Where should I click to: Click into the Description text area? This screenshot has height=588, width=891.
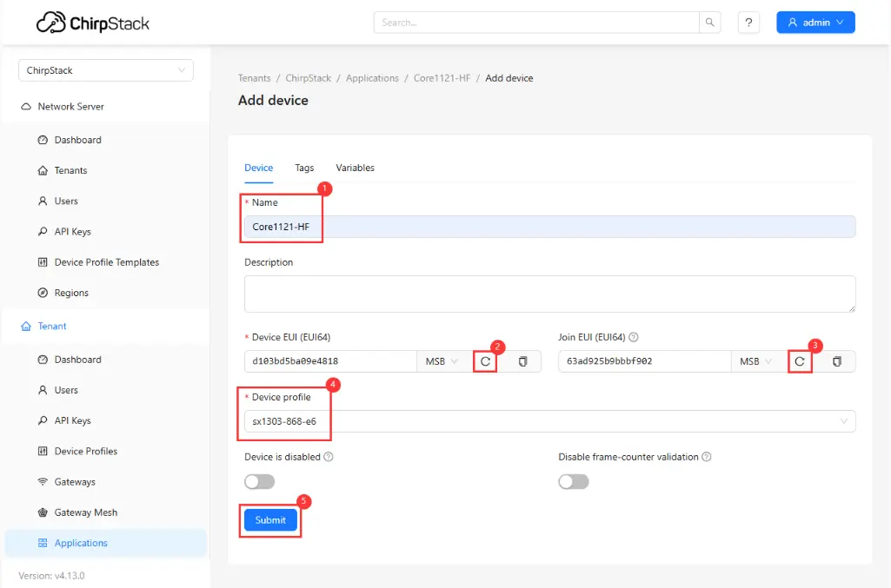[549, 294]
